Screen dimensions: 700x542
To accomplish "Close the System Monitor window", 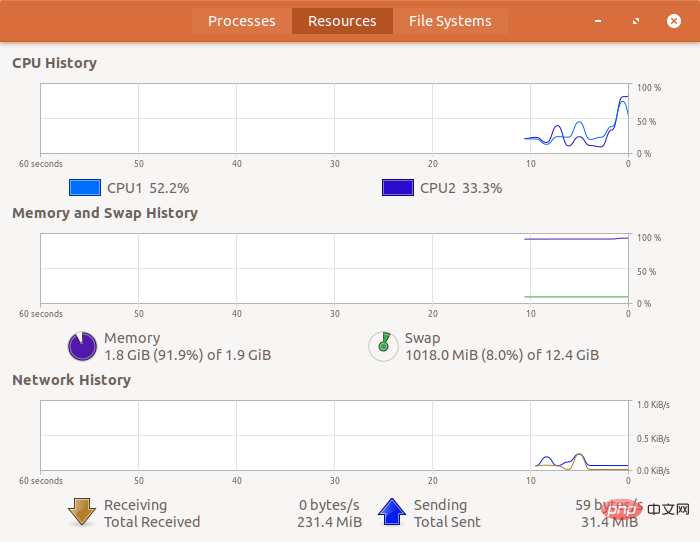I will 672,21.
